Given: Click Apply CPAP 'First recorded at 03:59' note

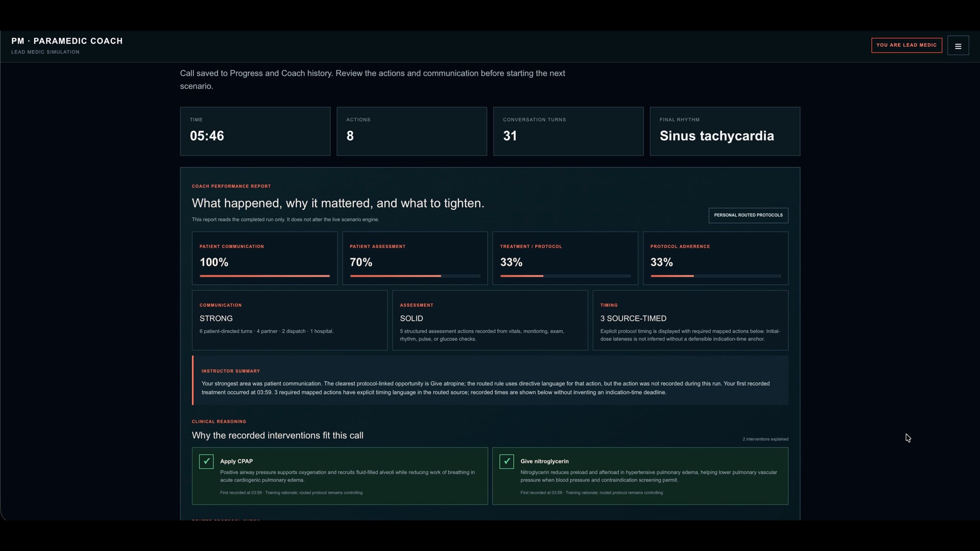Looking at the screenshot, I should pyautogui.click(x=291, y=493).
